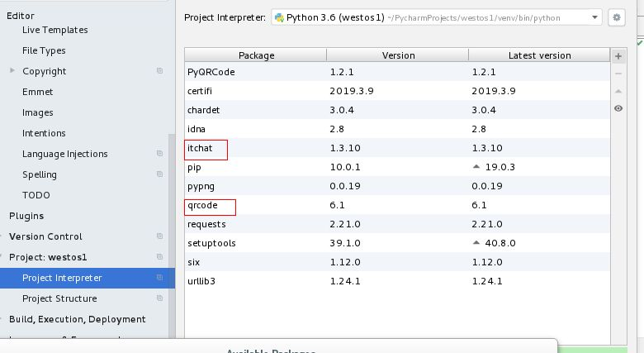Open Live Templates settings
This screenshot has width=644, height=353.
(x=54, y=30)
